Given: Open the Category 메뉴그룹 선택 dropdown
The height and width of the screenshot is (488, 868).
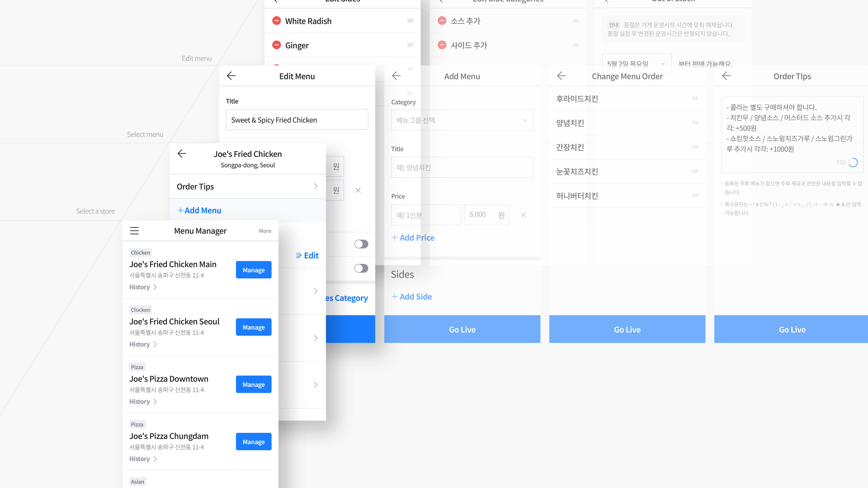Looking at the screenshot, I should click(x=462, y=120).
